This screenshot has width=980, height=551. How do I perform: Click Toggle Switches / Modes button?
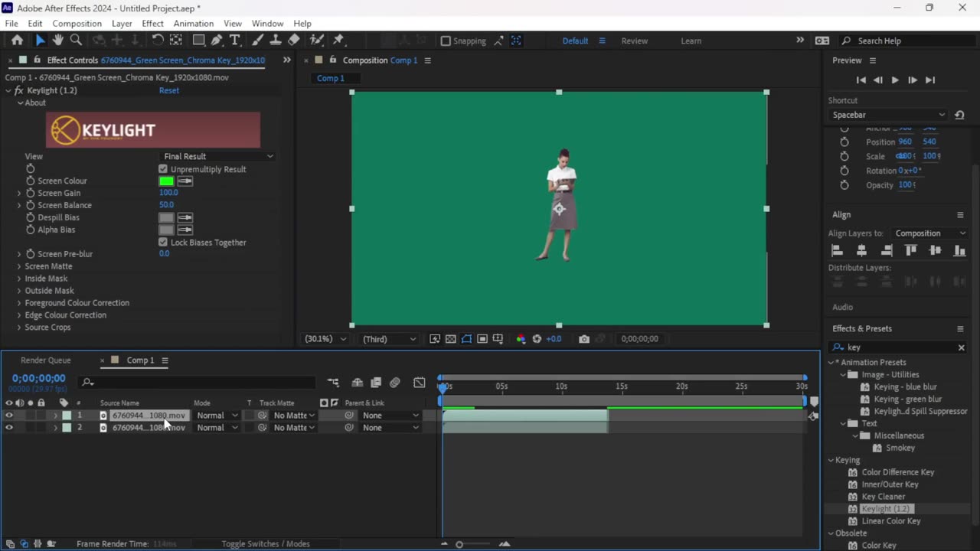(266, 544)
